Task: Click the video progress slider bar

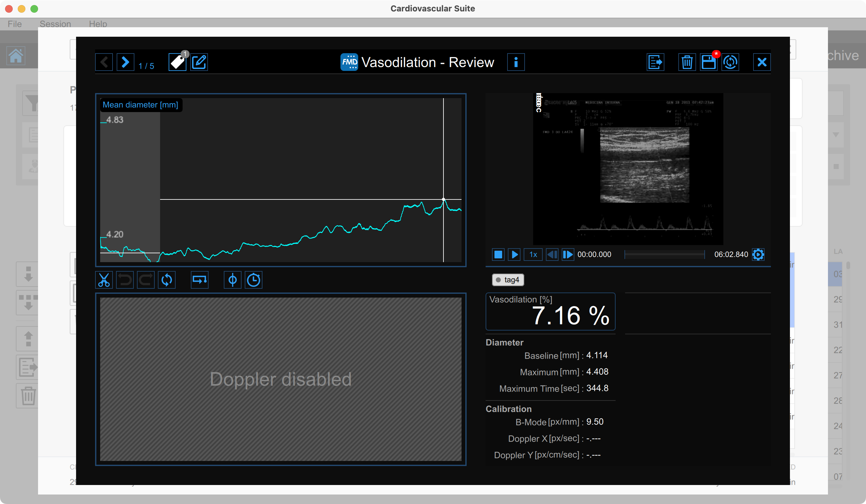Action: pyautogui.click(x=664, y=255)
